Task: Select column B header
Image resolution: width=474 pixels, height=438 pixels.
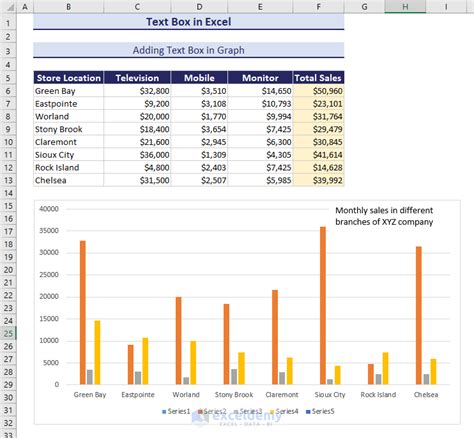Action: (68, 7)
